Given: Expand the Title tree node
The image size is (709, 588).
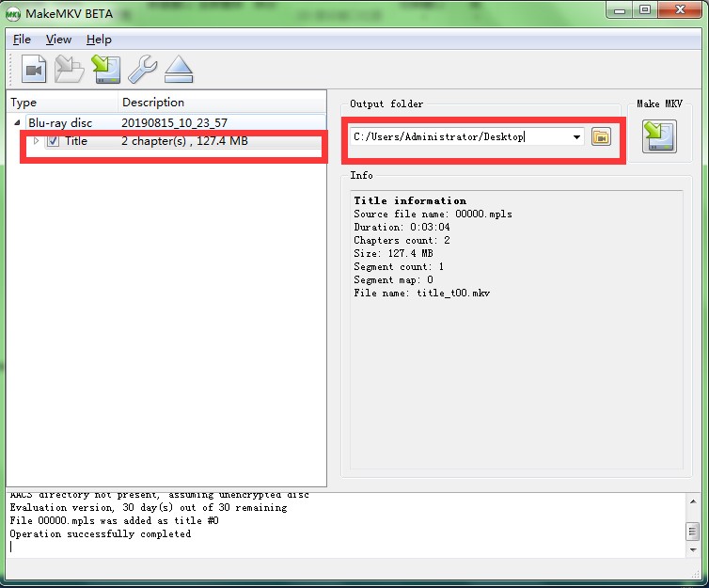Looking at the screenshot, I should click(36, 141).
